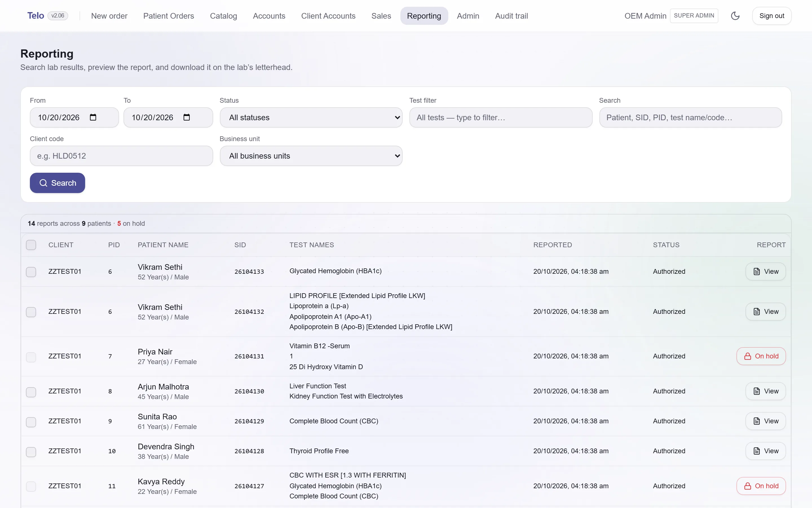Navigate to the Sales section

[381, 16]
